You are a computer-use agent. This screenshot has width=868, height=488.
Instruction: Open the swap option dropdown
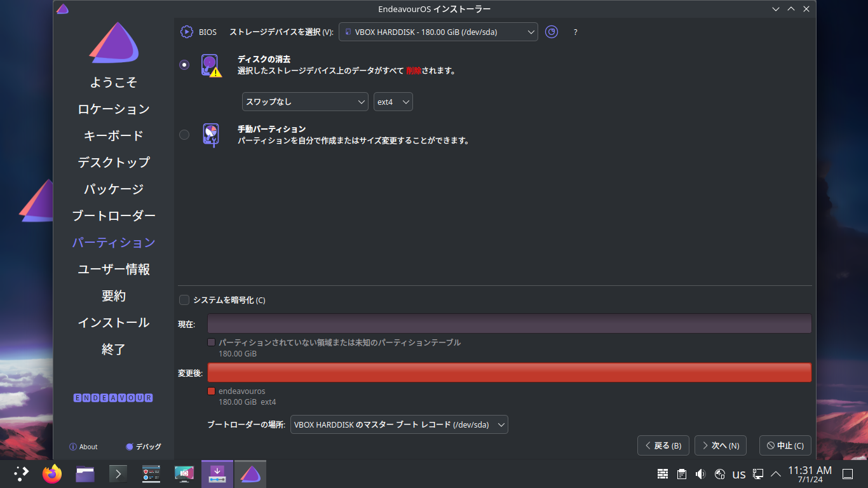(305, 102)
